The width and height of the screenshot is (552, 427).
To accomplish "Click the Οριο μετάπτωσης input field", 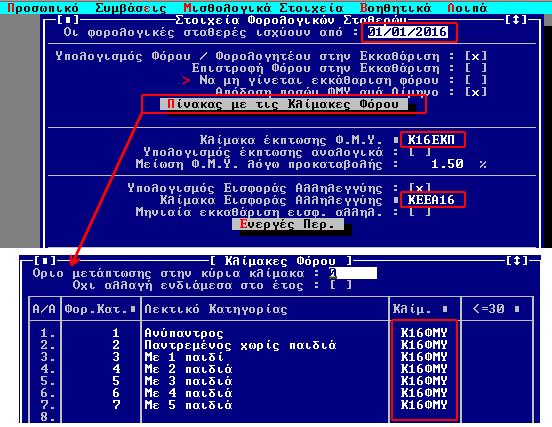I will coord(353,273).
